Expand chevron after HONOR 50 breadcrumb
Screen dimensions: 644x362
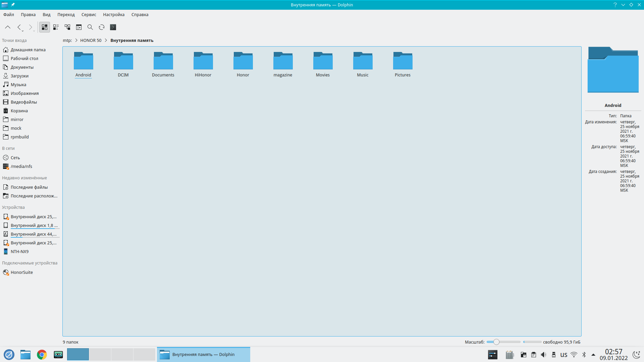coord(106,40)
